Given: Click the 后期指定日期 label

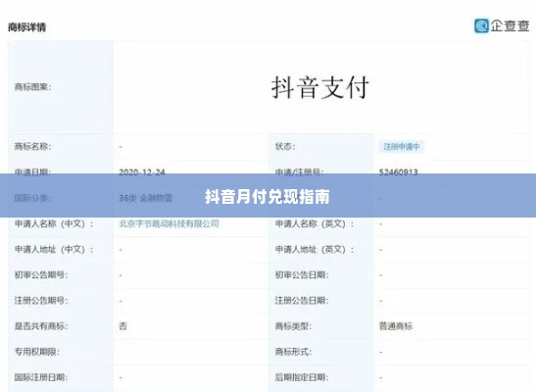Looking at the screenshot, I should [x=302, y=377].
